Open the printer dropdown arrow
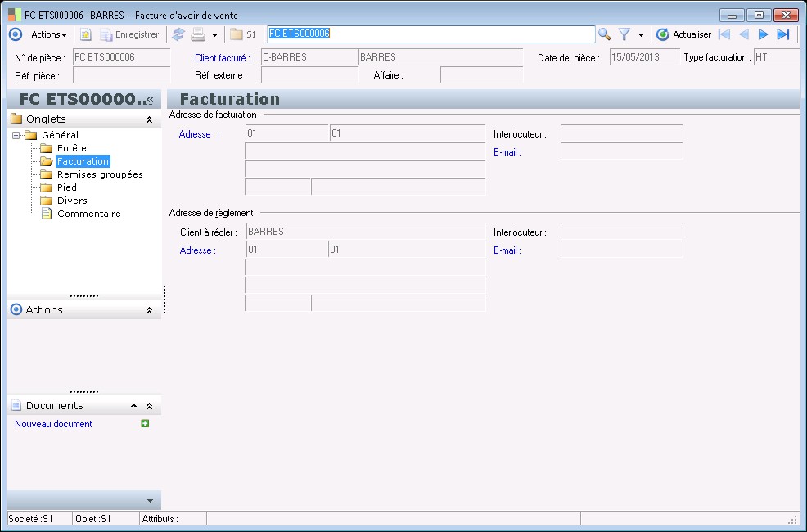Image resolution: width=807 pixels, height=532 pixels. pos(214,35)
